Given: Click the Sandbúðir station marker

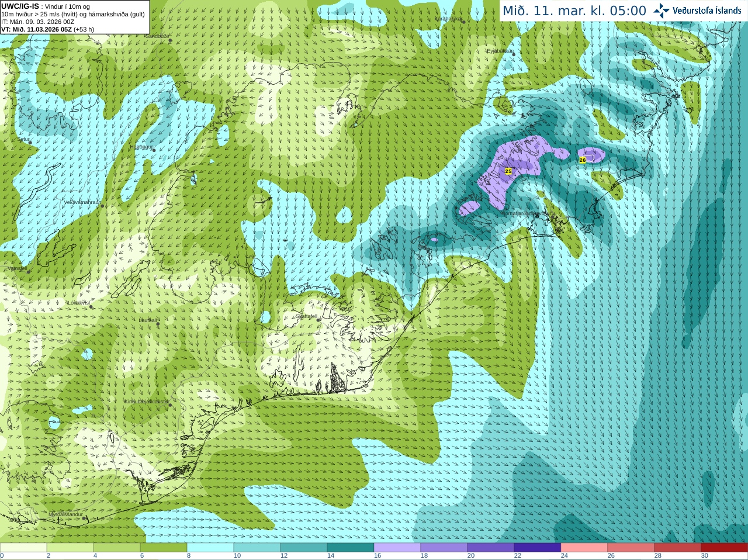Looking at the screenshot, I should pos(169,40).
